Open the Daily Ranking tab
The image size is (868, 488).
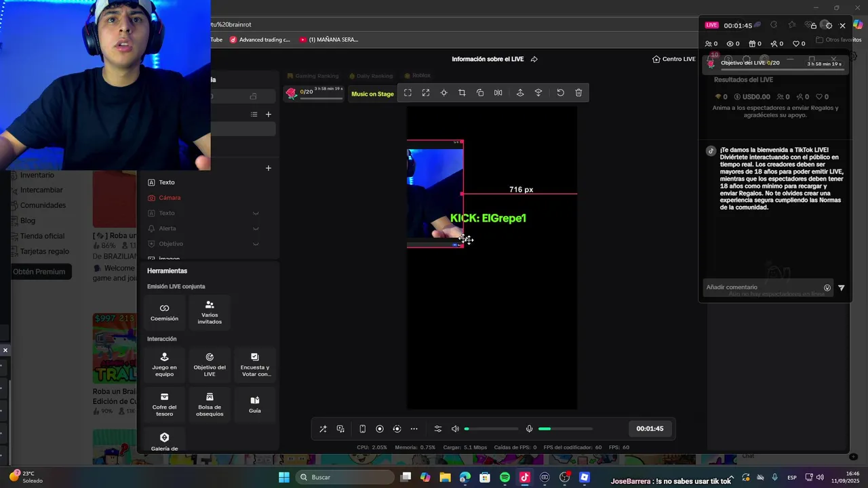pos(370,76)
